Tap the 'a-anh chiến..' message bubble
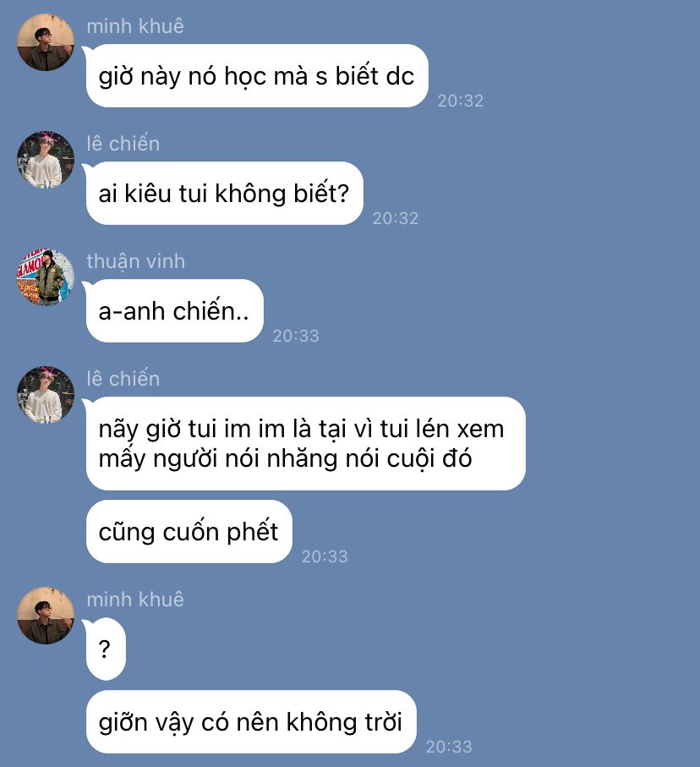Viewport: 700px width, 767px height. tap(174, 310)
